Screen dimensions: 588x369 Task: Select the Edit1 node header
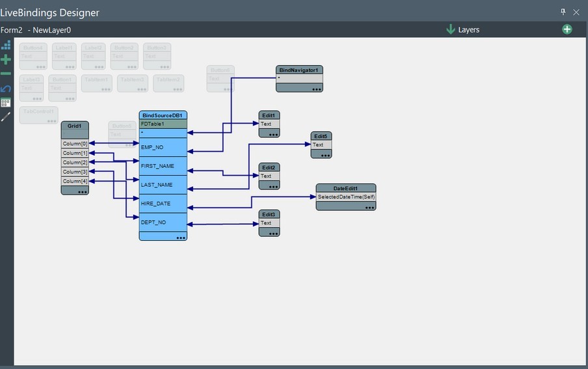coord(269,115)
